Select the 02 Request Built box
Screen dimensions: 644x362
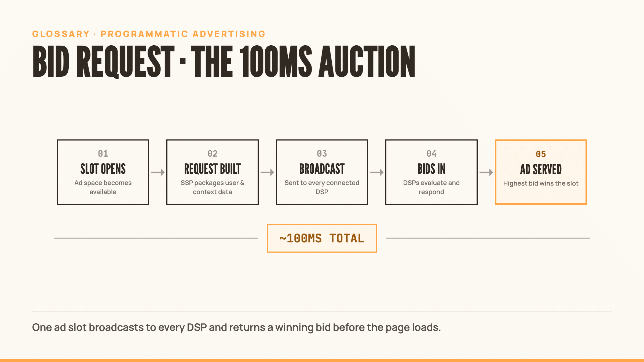point(213,172)
